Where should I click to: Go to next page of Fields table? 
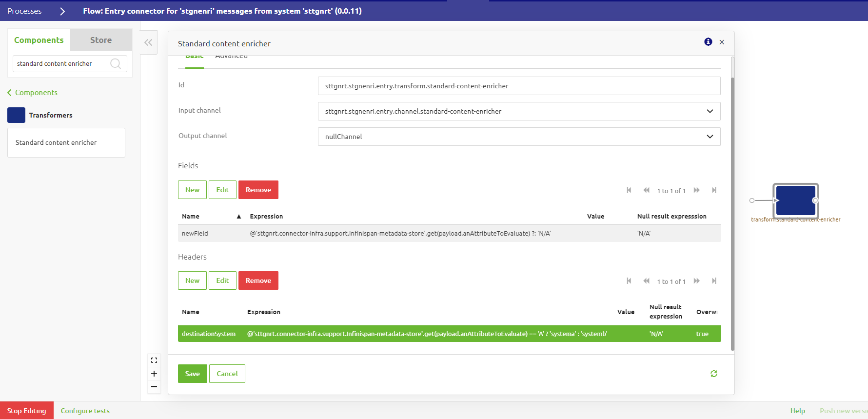696,190
